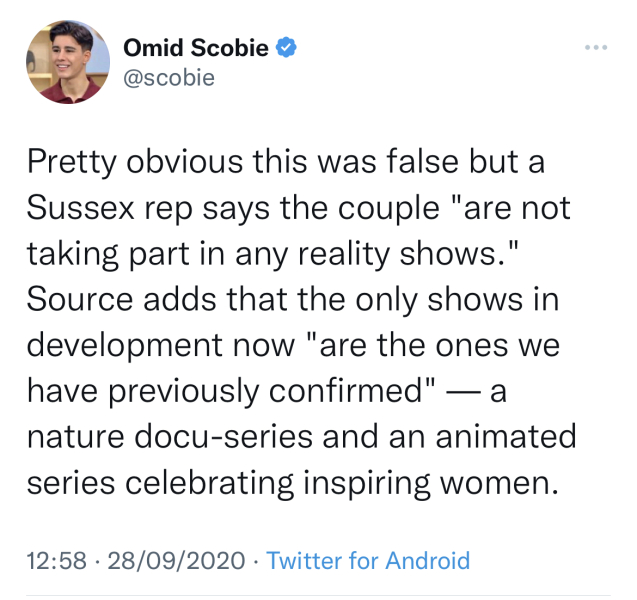Click the horizontal divider below the timestamp
Viewport: 637px width, 600px height.
tap(318, 596)
